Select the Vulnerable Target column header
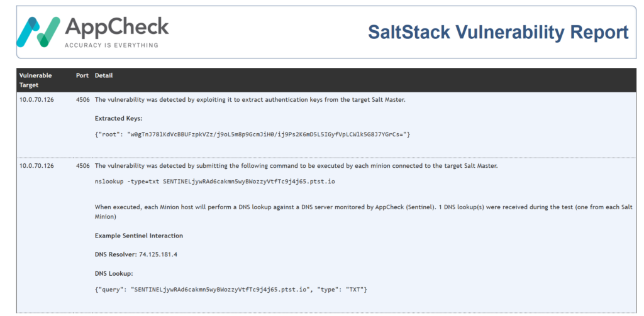644x316 pixels. click(x=36, y=80)
